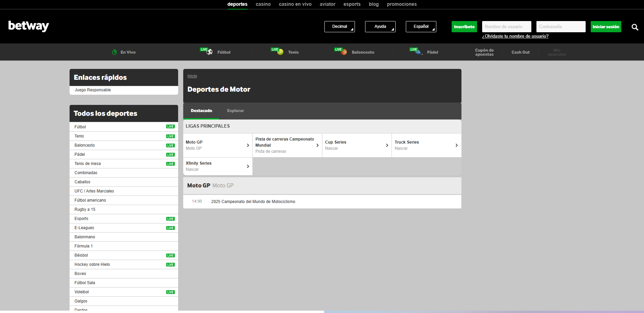Viewport: 644px width, 313px height.
Task: Select Balonmano in the sports list
Action: [124, 237]
